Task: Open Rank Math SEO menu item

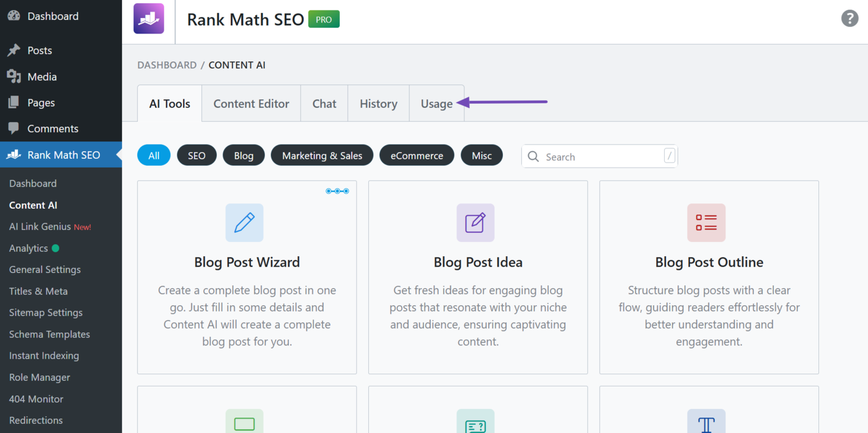Action: [61, 154]
